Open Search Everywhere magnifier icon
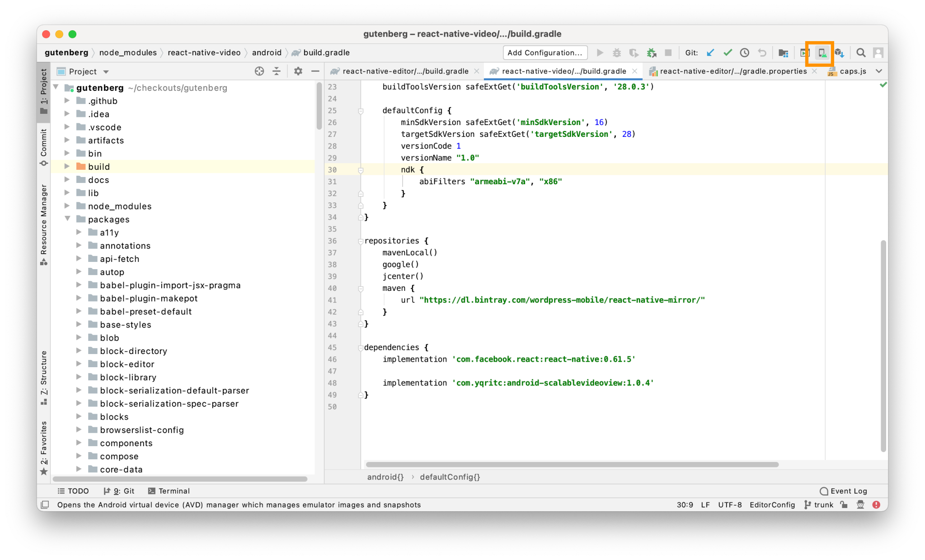 pos(861,53)
